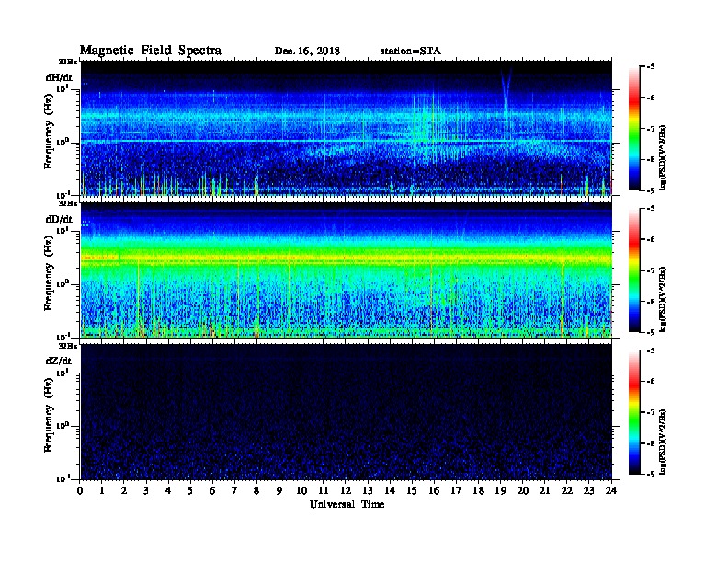Click hour tick label 20 on time axis
The width and height of the screenshot is (728, 563).
pos(523,490)
